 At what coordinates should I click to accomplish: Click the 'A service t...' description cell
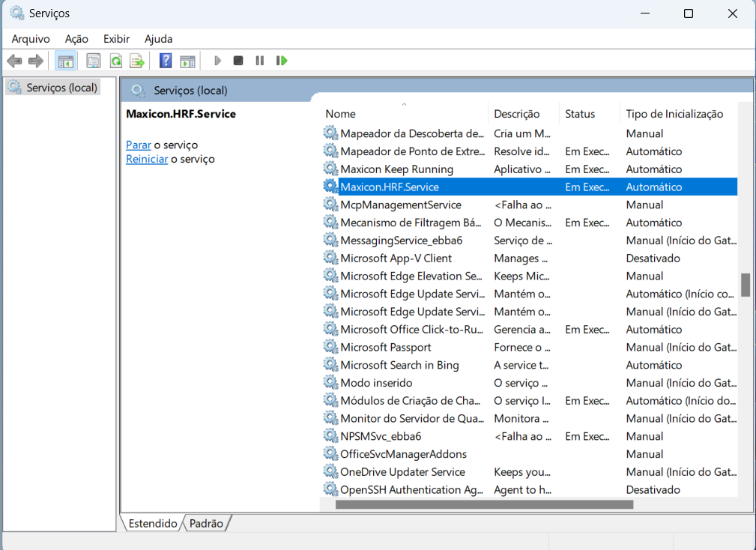coord(521,366)
